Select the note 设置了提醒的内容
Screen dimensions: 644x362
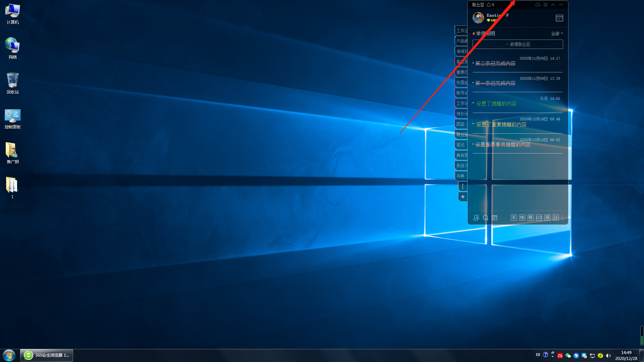(x=496, y=104)
